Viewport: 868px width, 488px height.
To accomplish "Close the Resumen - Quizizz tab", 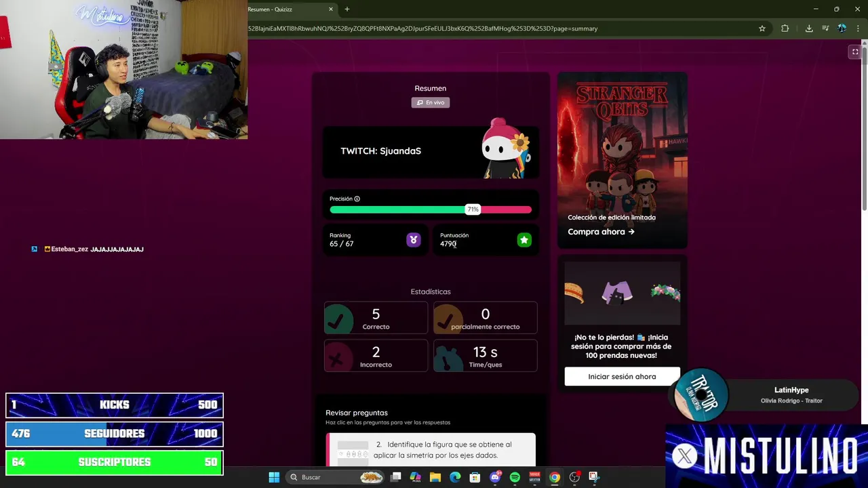I will (331, 9).
